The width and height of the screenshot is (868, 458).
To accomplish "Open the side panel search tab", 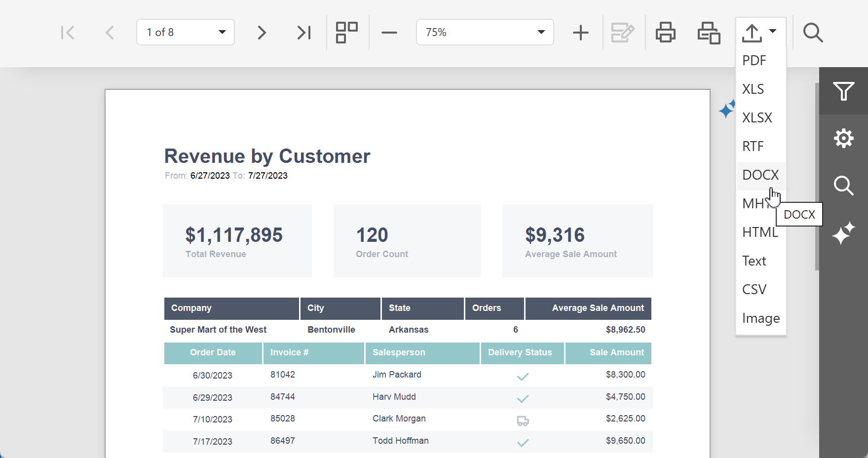I will pos(843,186).
